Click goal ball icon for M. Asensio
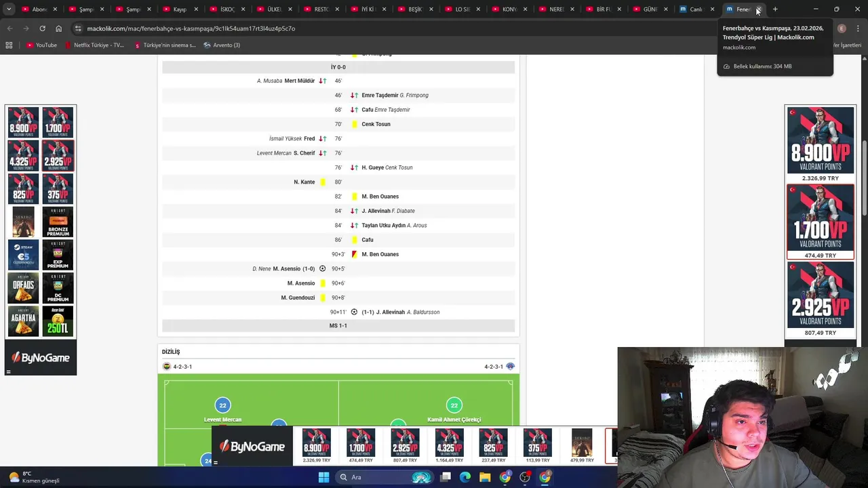The width and height of the screenshot is (868, 488). pos(323,268)
